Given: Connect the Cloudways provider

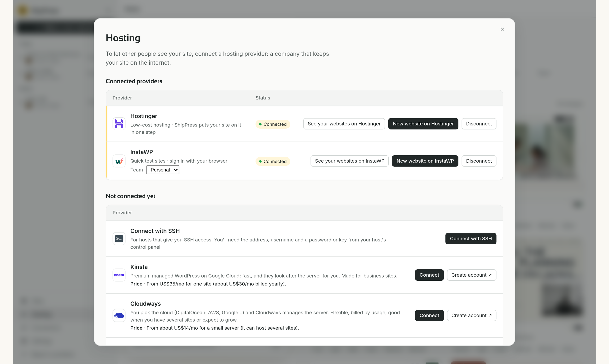Looking at the screenshot, I should [x=429, y=315].
